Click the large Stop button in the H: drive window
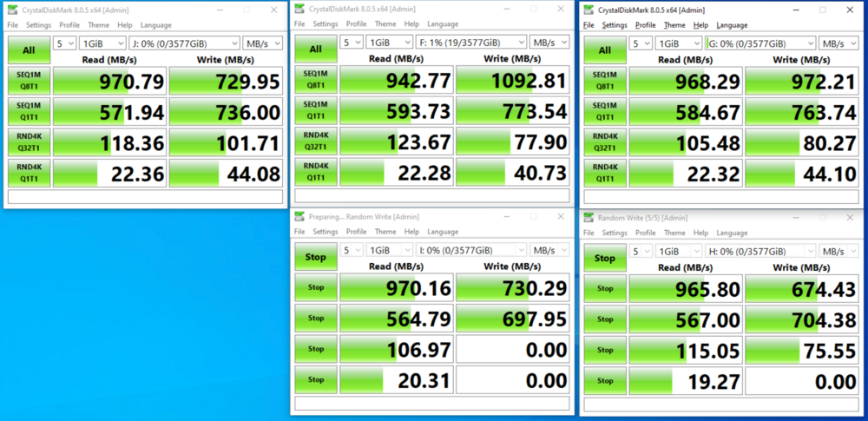868x421 pixels. (x=605, y=258)
